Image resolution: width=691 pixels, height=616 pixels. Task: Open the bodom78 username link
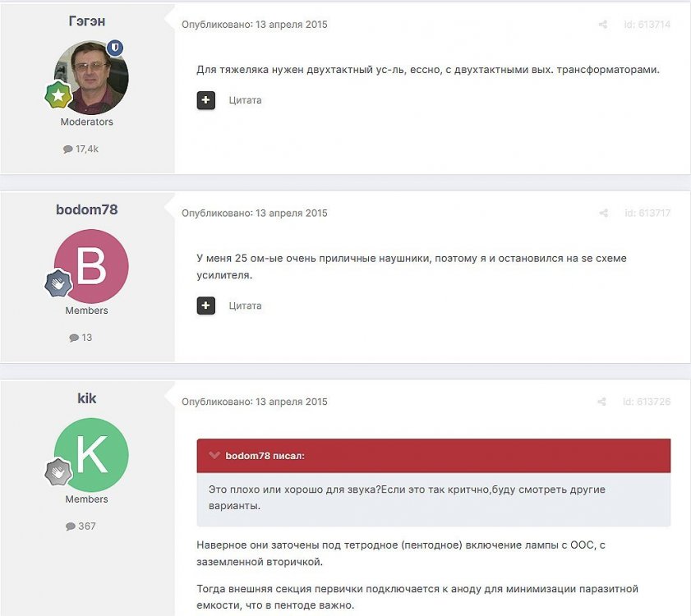tap(87, 209)
